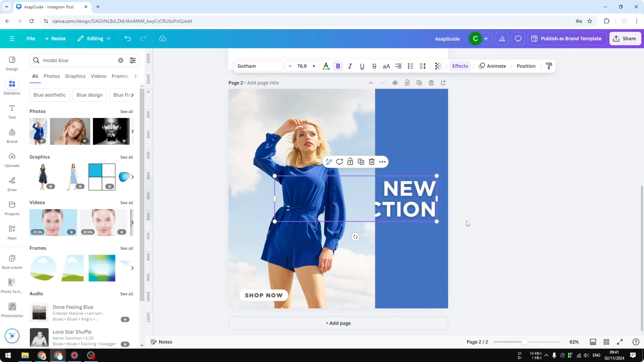Open the Draw panel
The image size is (644, 362).
tap(12, 184)
